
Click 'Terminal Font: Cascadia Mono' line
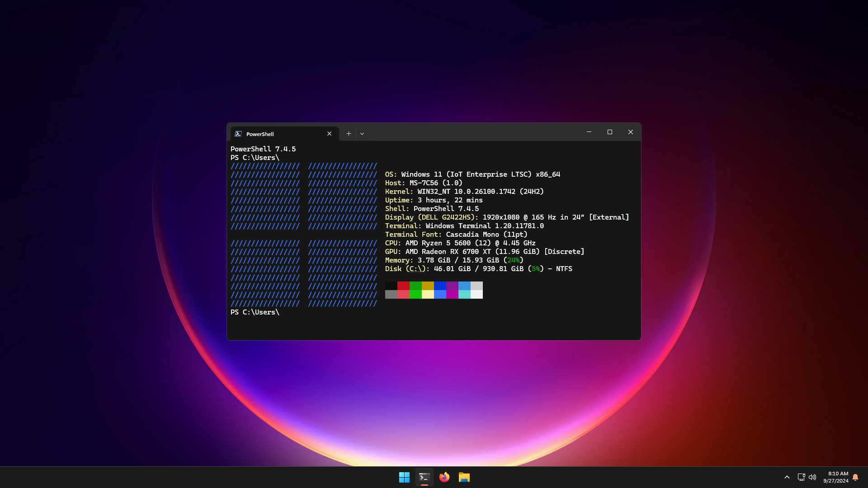pos(456,235)
